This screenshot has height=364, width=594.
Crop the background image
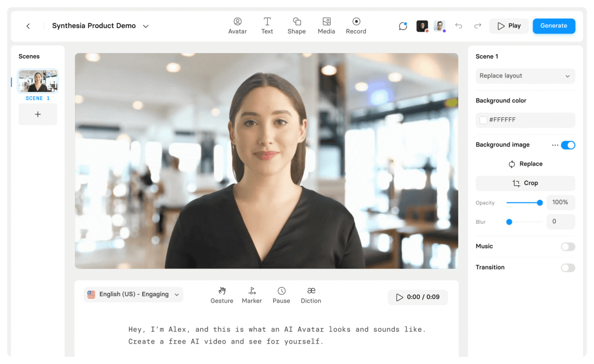525,183
